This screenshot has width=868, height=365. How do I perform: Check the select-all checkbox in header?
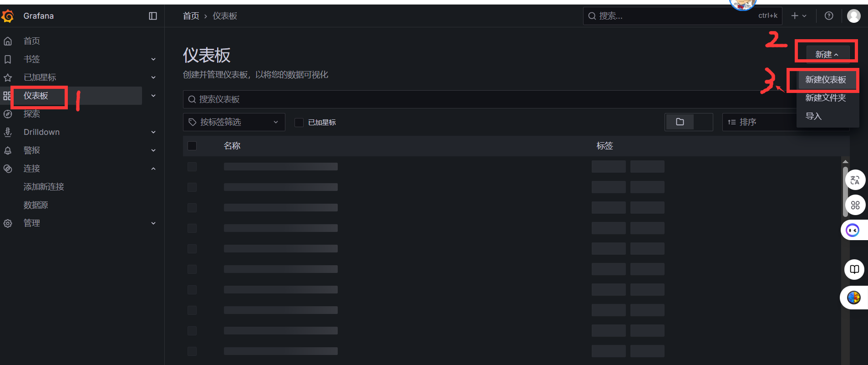coord(192,146)
